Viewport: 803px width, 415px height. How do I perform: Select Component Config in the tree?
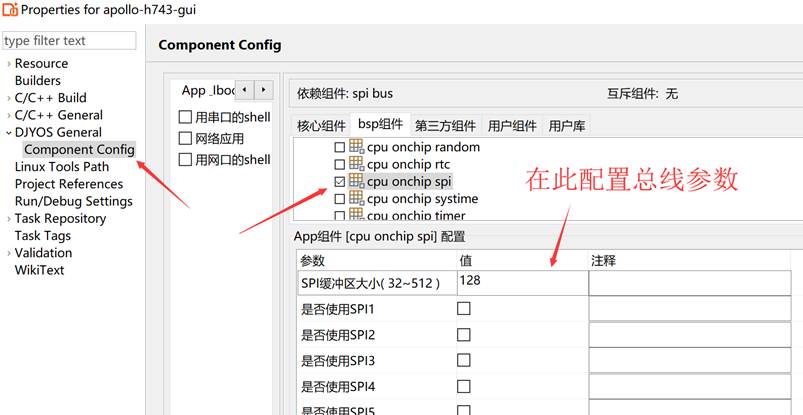click(x=79, y=150)
